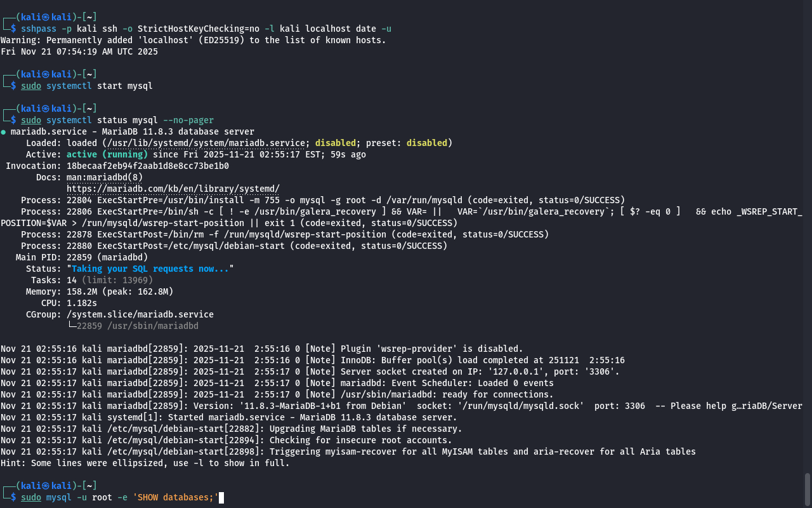The width and height of the screenshot is (812, 508).
Task: Click the tree branch glyph before /usr/sbin/mariadbd
Action: coord(71,326)
